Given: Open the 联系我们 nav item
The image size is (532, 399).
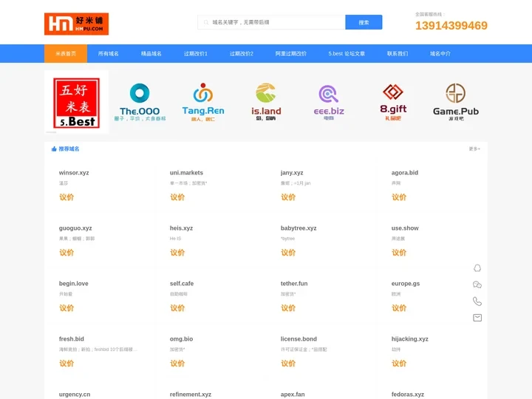Looking at the screenshot, I should 398,54.
